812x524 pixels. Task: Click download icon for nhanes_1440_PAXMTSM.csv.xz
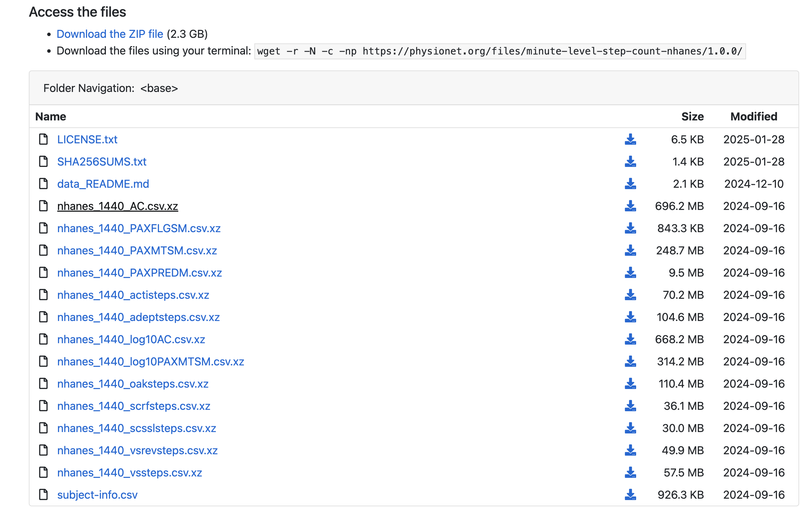pyautogui.click(x=630, y=251)
